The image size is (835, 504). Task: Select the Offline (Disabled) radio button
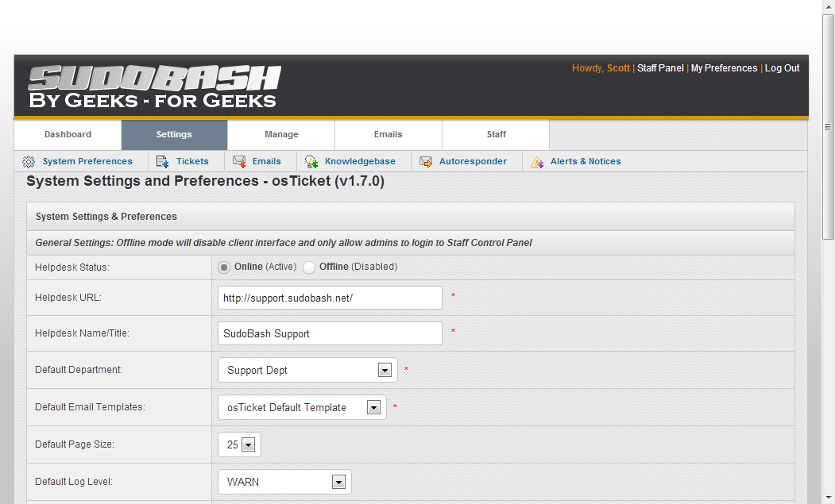click(x=309, y=267)
